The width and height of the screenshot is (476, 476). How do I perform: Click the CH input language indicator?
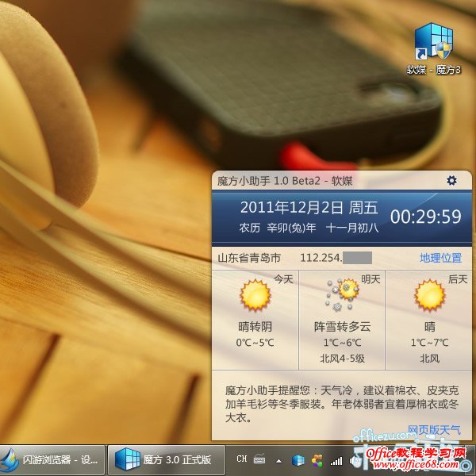(x=242, y=459)
